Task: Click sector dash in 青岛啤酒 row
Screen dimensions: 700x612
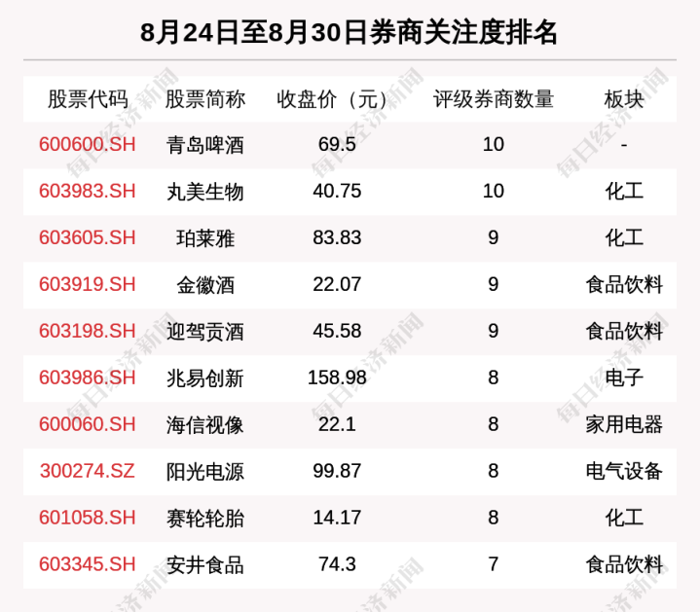Action: click(624, 145)
